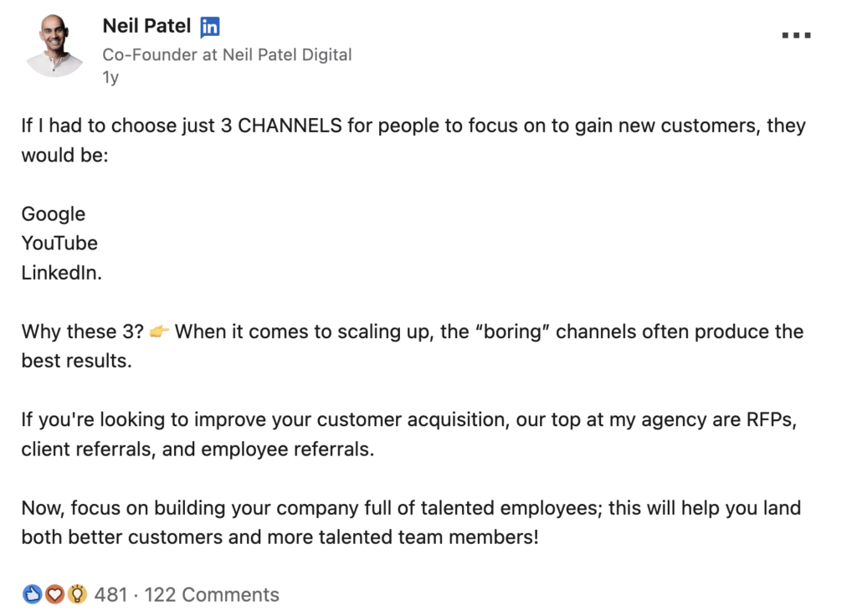Open the three-dot post options menu
Screen dimensions: 857x616
click(x=796, y=35)
